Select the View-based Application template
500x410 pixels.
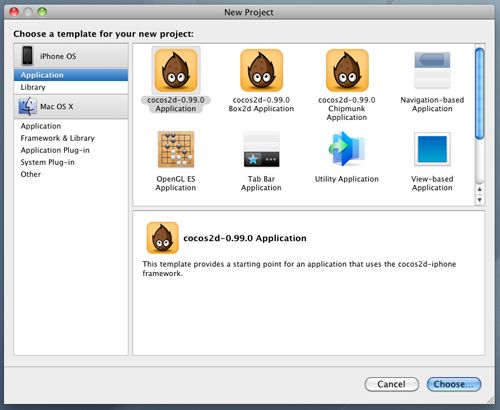click(x=432, y=149)
